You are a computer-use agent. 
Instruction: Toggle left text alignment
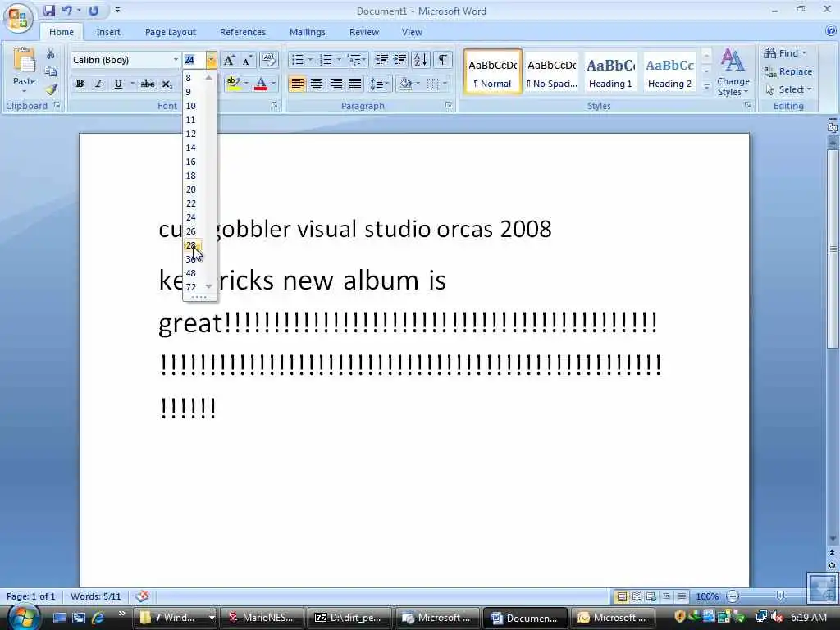297,84
